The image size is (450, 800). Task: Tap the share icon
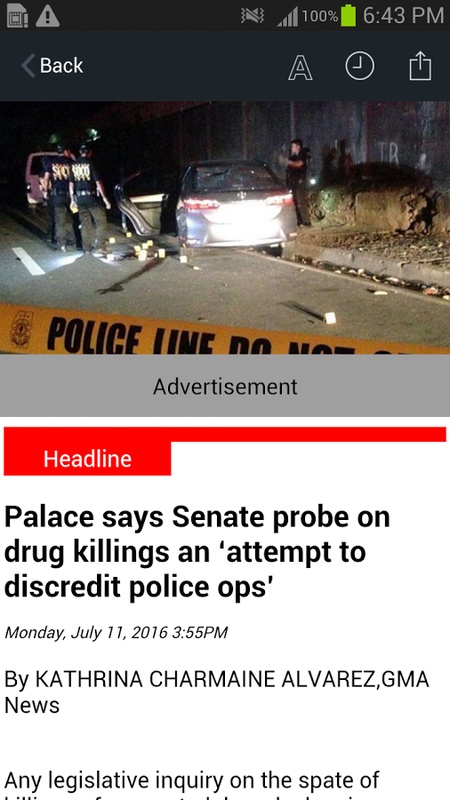(x=420, y=66)
